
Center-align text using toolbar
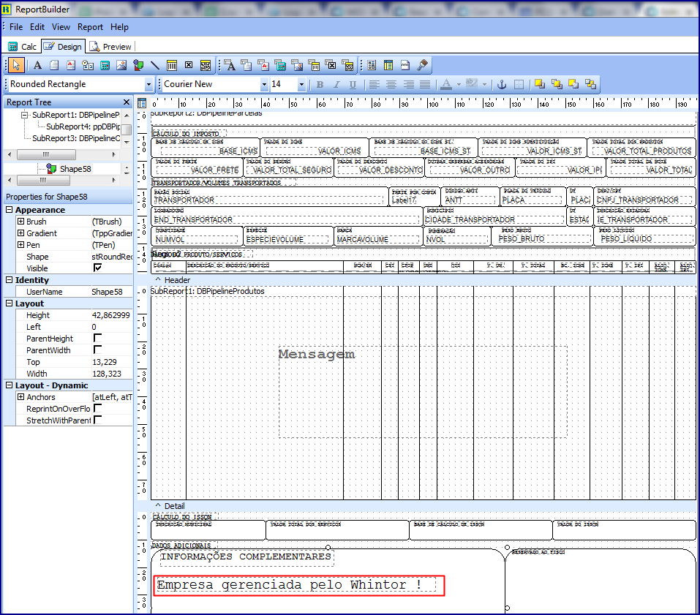pos(391,84)
